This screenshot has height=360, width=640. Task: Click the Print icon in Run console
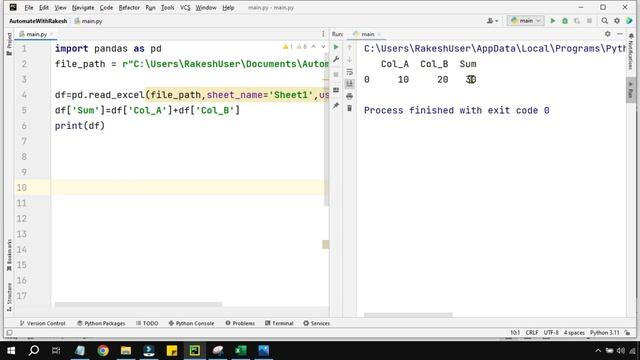point(349,96)
